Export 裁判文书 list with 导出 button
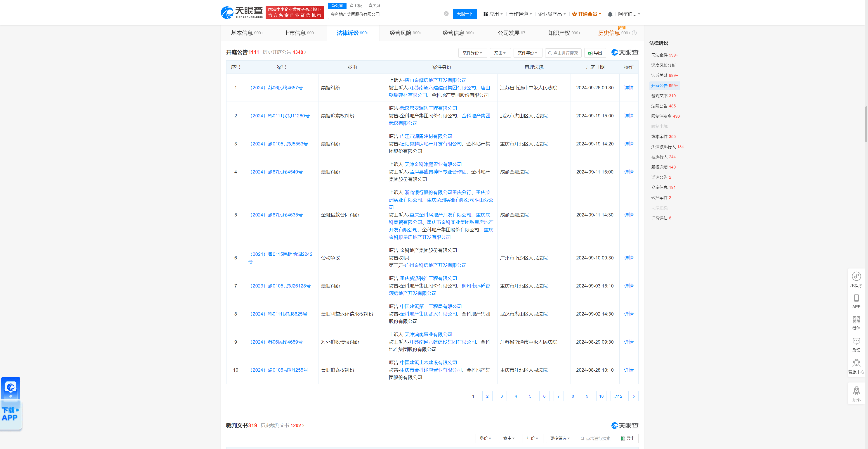 pos(628,438)
